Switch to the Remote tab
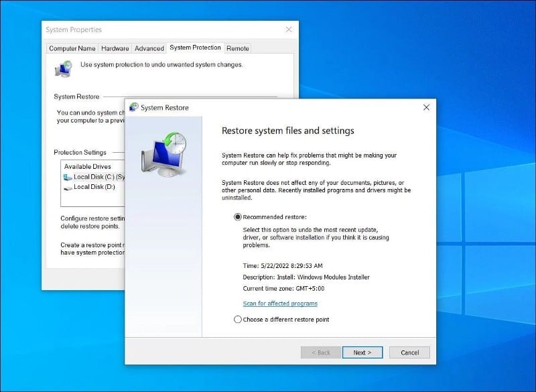 [x=238, y=48]
